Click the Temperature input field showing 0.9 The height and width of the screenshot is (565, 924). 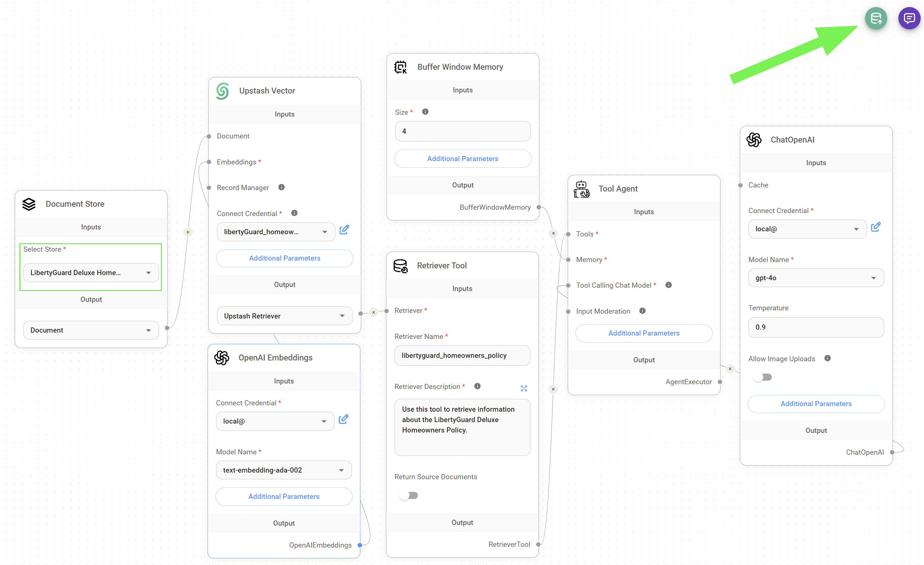[816, 327]
